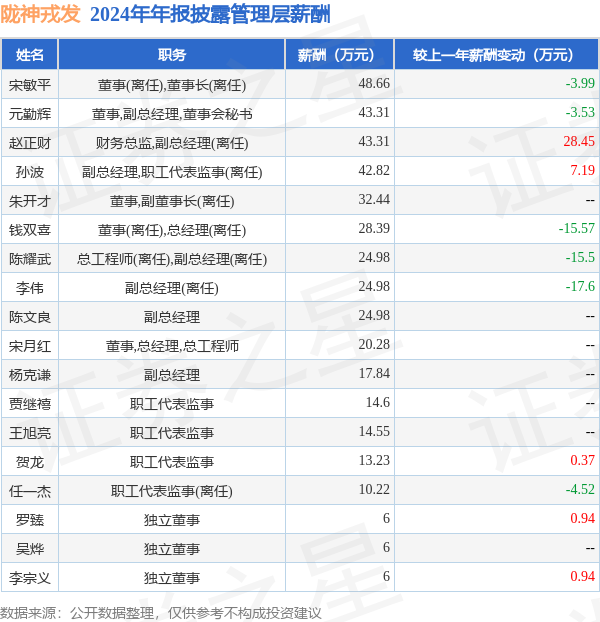
Task: Click position cell 副总经理(离任) for 李伟
Action: coord(172,288)
